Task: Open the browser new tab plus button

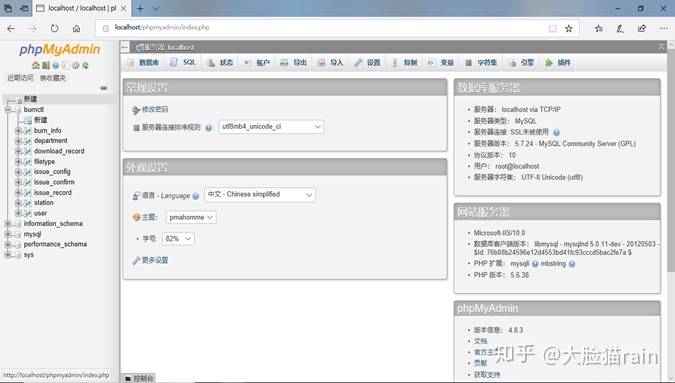Action: (140, 9)
